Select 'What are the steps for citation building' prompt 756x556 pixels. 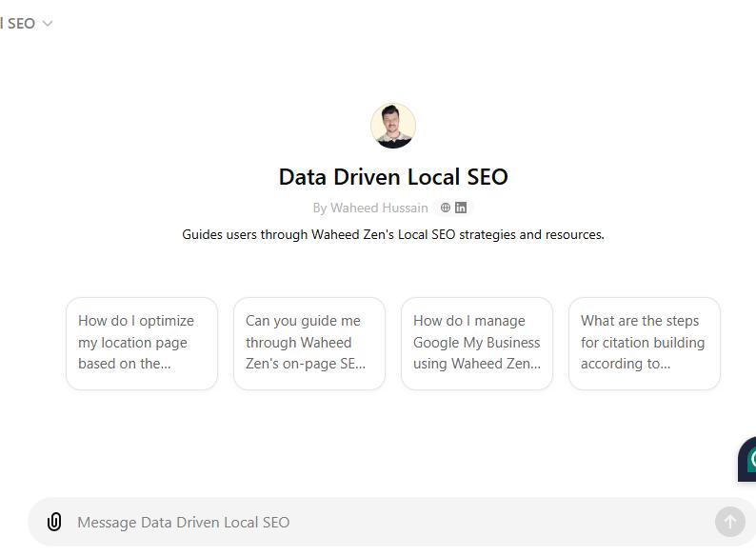pos(645,344)
